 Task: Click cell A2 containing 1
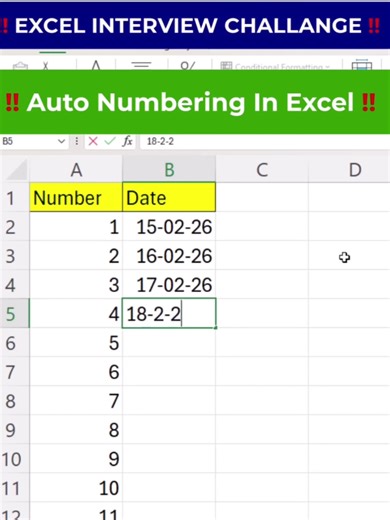click(x=76, y=226)
